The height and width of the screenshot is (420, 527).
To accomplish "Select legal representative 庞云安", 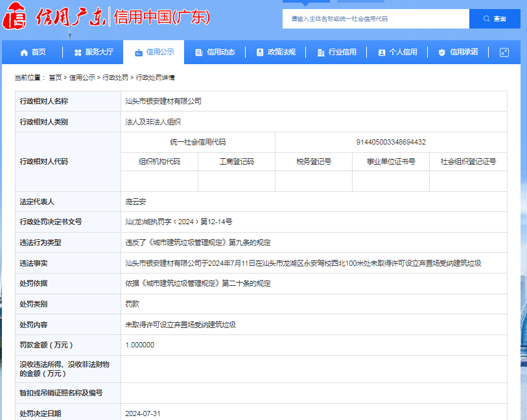I will click(x=135, y=202).
